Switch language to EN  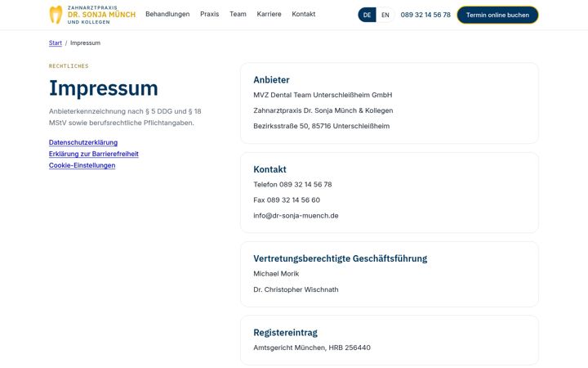pos(385,15)
